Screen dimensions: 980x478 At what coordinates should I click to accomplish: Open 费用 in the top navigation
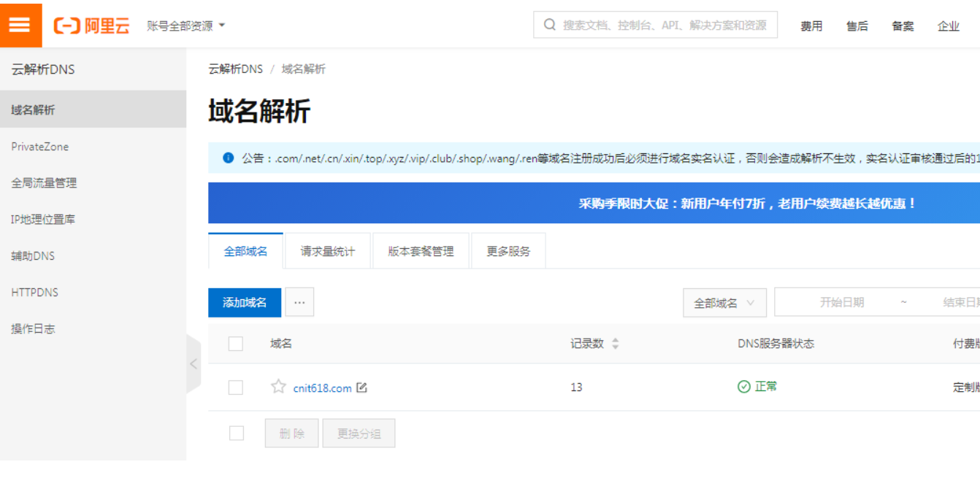811,26
